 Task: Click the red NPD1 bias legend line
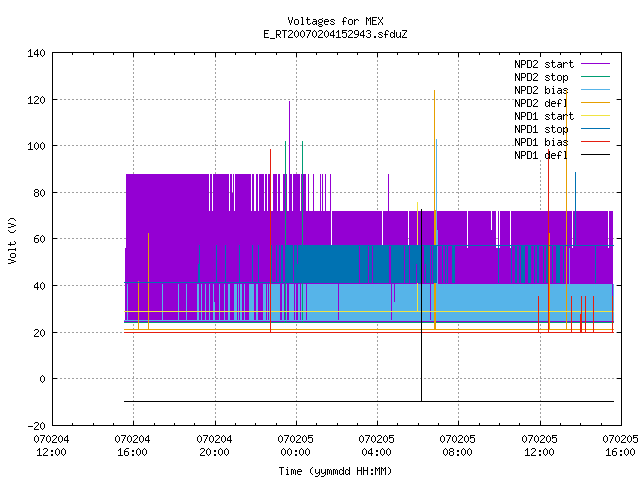point(596,142)
